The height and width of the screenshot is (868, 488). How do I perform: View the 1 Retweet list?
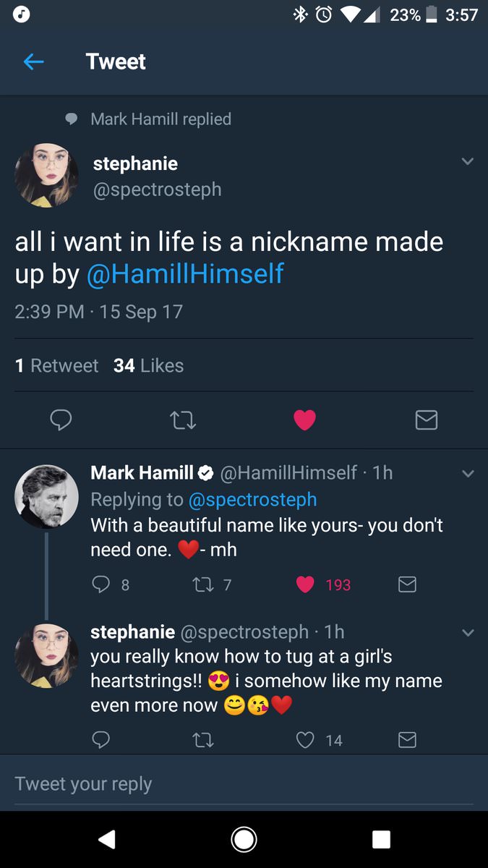pos(57,366)
